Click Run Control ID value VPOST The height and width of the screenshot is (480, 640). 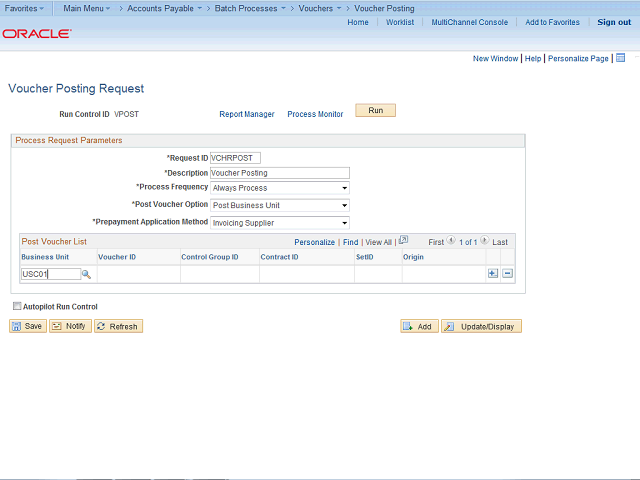[127, 114]
